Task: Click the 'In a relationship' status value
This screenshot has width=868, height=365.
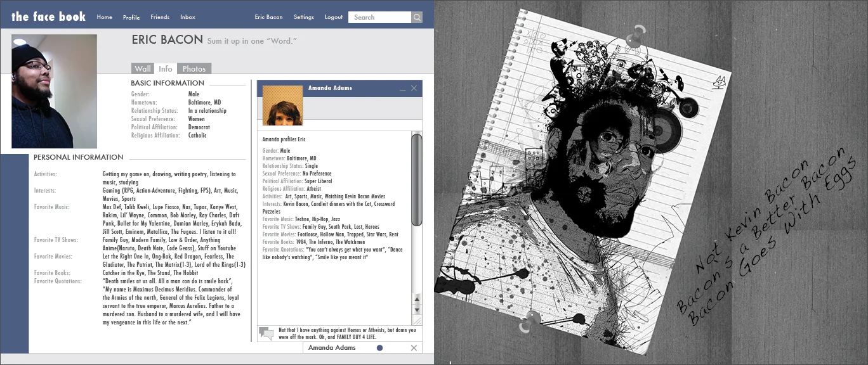Action: click(x=207, y=111)
